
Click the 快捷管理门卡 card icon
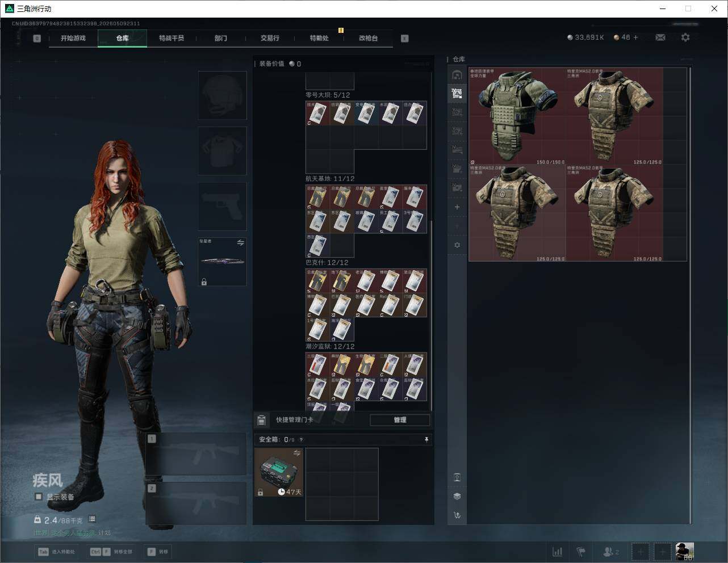tap(262, 420)
